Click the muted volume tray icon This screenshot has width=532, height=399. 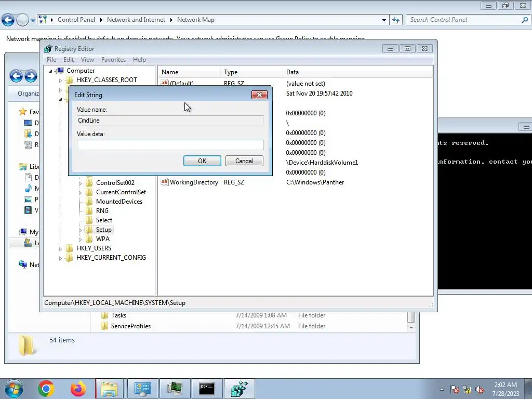[x=480, y=390]
